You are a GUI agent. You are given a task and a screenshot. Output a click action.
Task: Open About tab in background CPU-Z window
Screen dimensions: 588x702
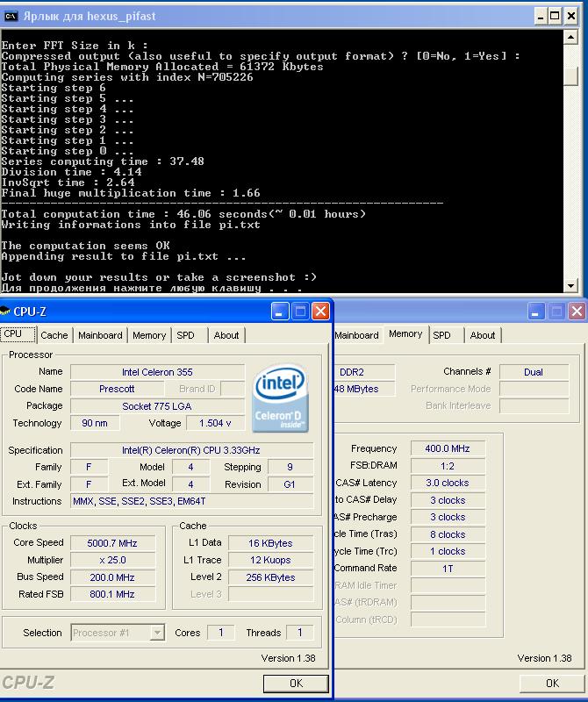(x=483, y=335)
